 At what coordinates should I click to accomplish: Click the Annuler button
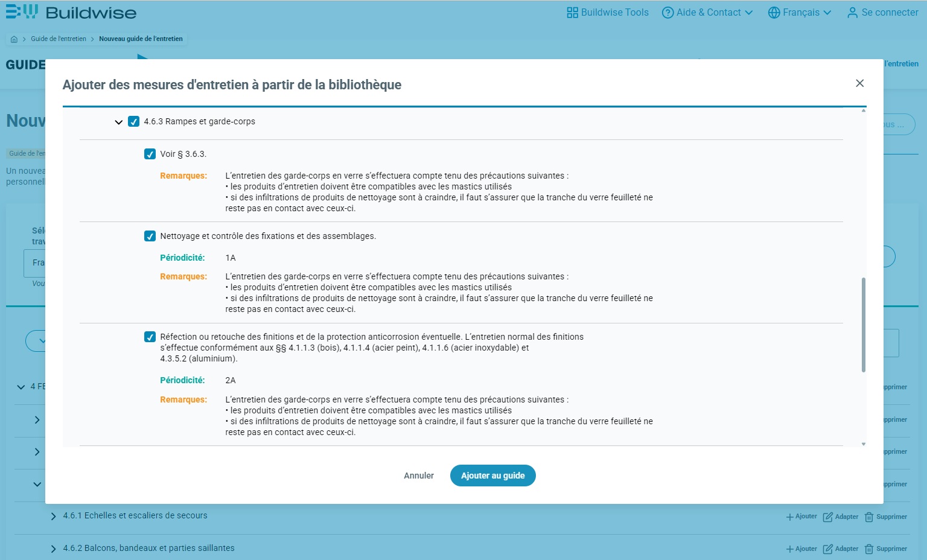(x=419, y=476)
